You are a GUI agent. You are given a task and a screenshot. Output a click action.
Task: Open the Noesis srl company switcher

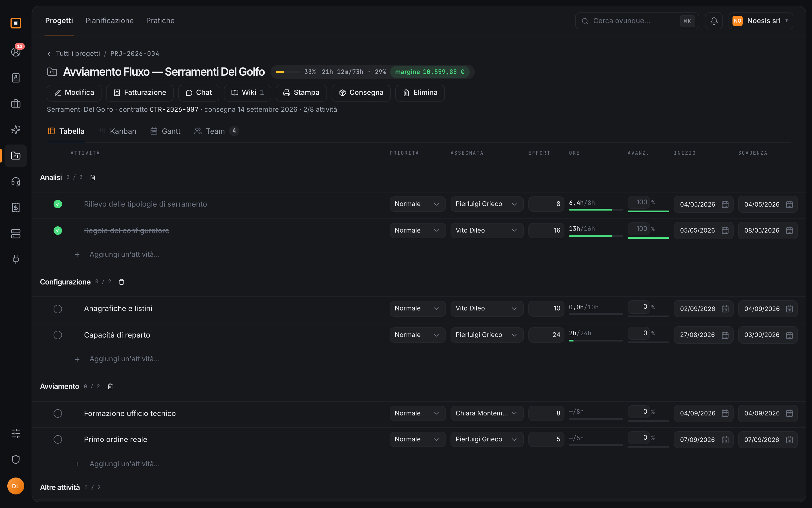[x=761, y=21]
